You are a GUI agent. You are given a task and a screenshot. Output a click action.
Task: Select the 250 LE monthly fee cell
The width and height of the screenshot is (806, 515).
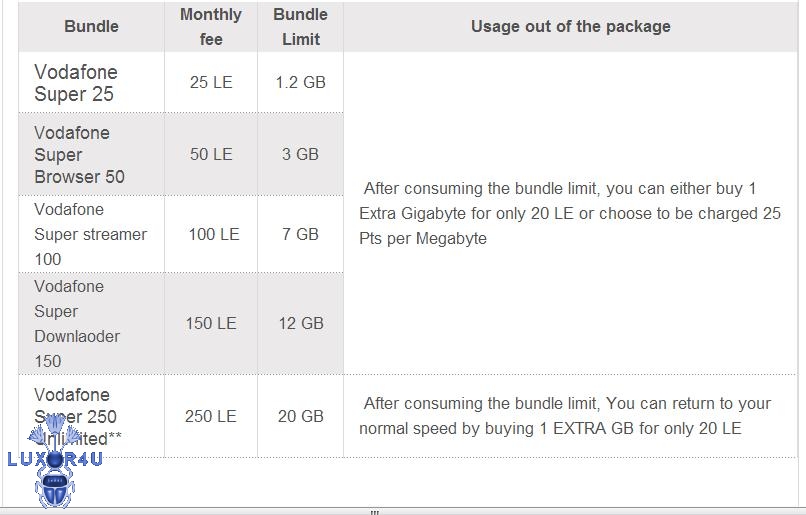pyautogui.click(x=211, y=416)
